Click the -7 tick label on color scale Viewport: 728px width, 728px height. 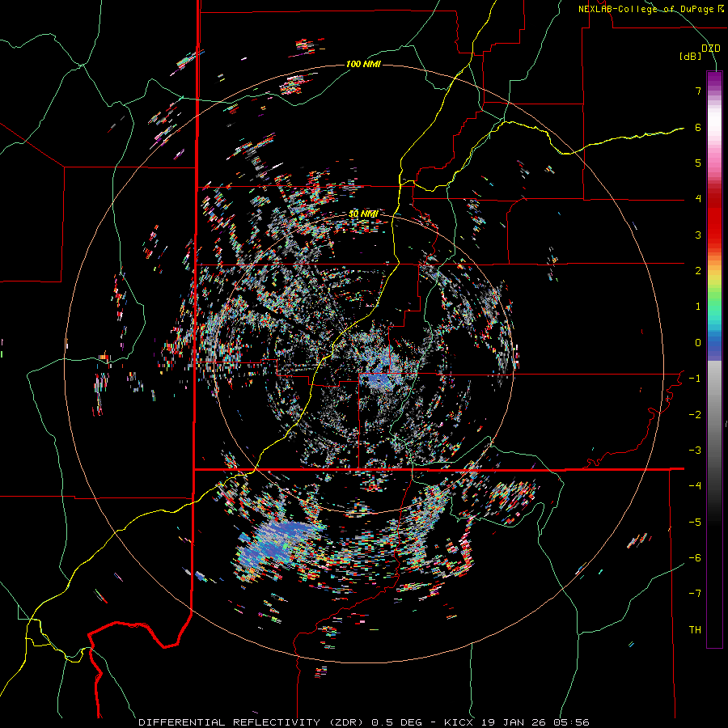pyautogui.click(x=695, y=594)
